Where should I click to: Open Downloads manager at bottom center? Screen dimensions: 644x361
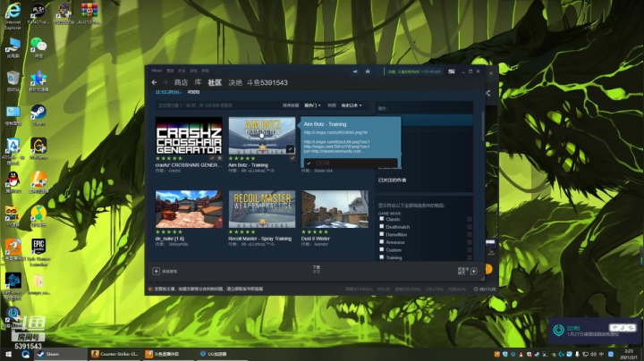pos(317,269)
